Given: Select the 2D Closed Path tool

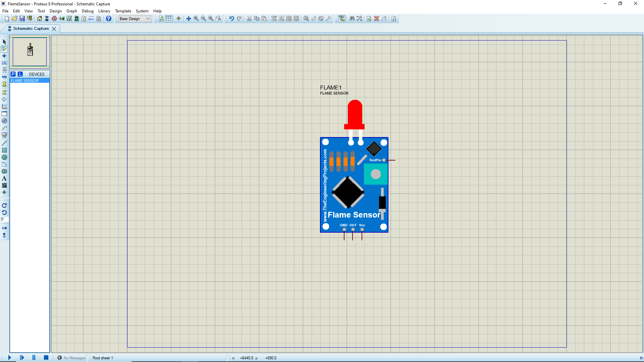Looking at the screenshot, I should click(4, 171).
